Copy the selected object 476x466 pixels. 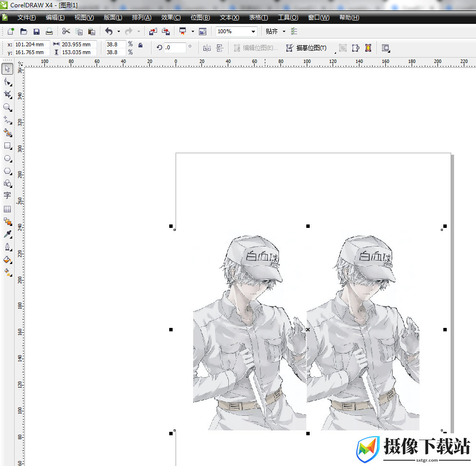coord(79,31)
